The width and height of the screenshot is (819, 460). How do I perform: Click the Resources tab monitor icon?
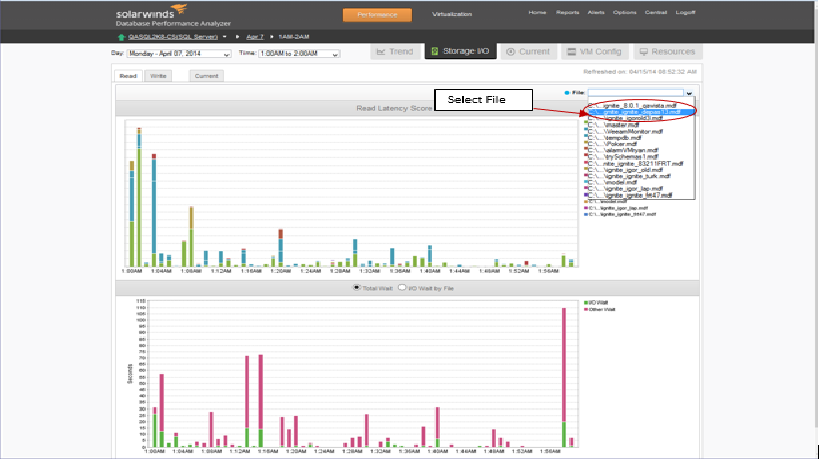(x=644, y=52)
